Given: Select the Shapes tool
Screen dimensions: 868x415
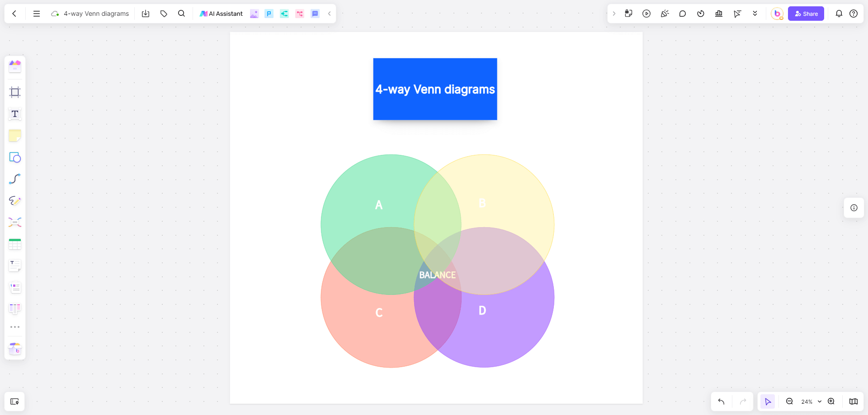Looking at the screenshot, I should click(15, 157).
